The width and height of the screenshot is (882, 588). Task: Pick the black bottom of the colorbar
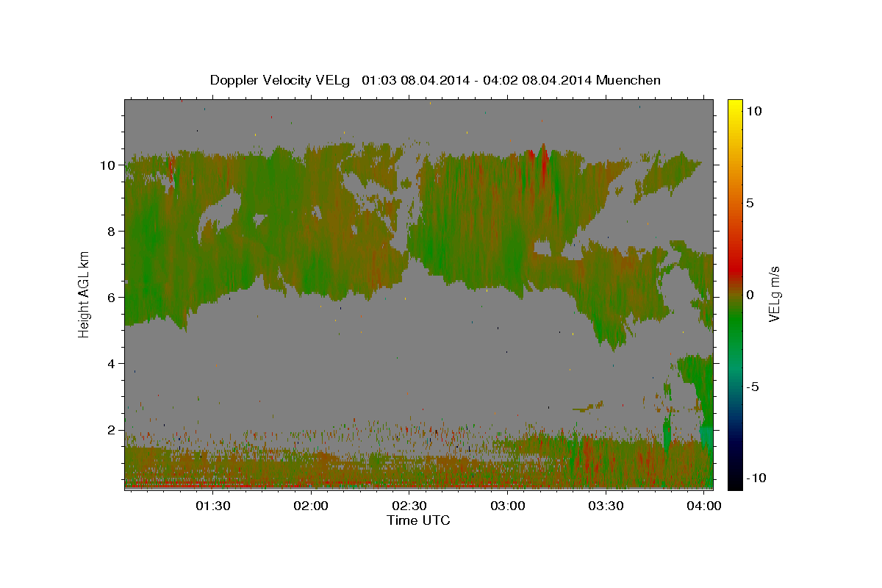pyautogui.click(x=734, y=481)
